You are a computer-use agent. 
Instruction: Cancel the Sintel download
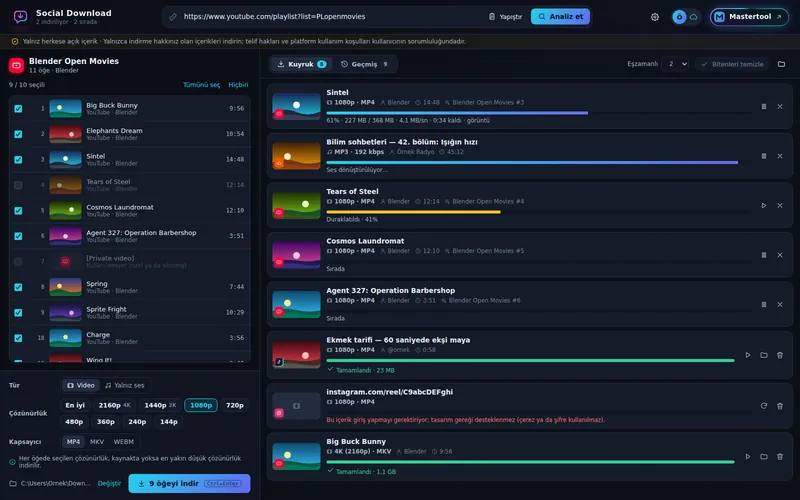780,107
